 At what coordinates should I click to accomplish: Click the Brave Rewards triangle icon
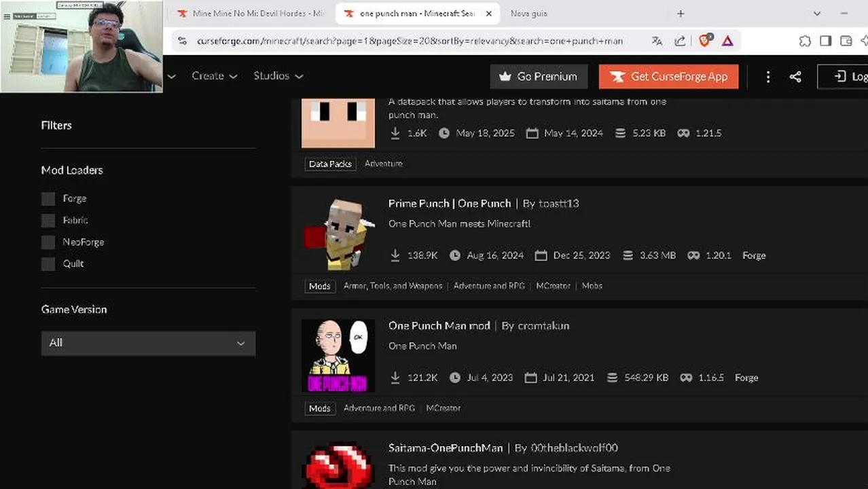(x=727, y=41)
